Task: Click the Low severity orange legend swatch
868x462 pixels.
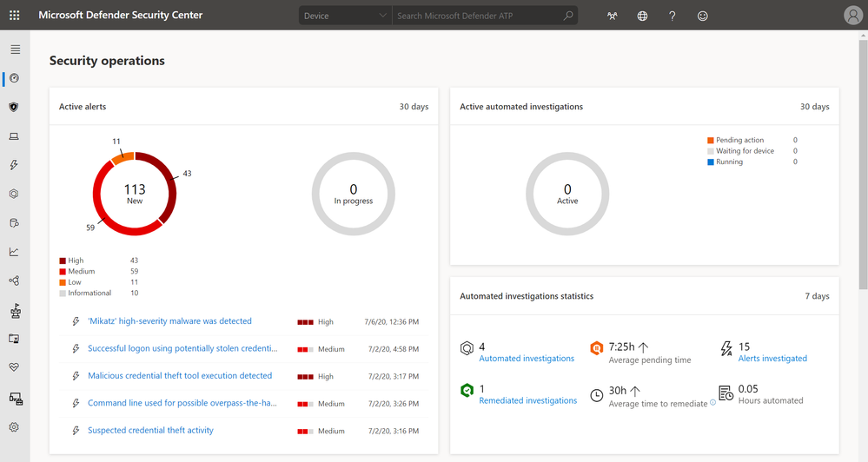Action: (x=63, y=282)
